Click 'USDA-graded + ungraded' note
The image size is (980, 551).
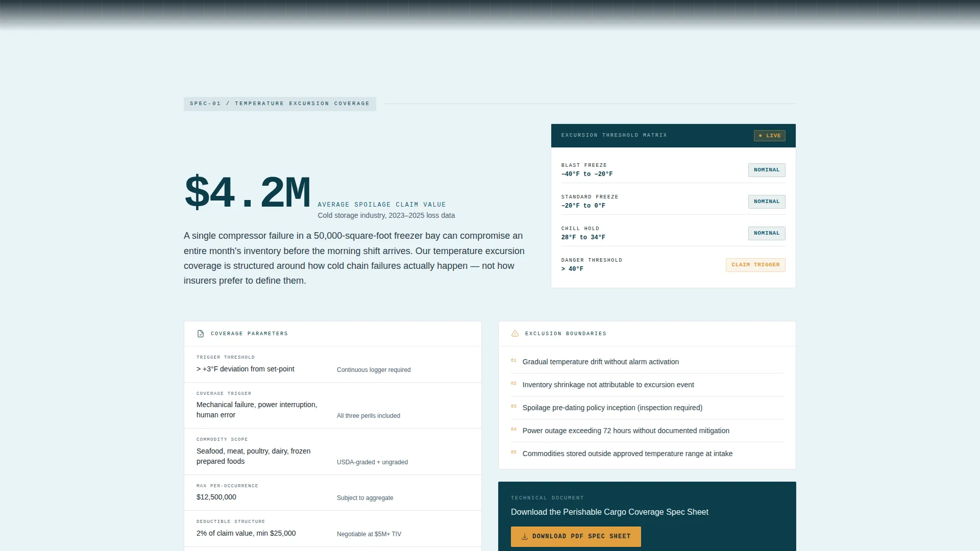click(x=372, y=462)
